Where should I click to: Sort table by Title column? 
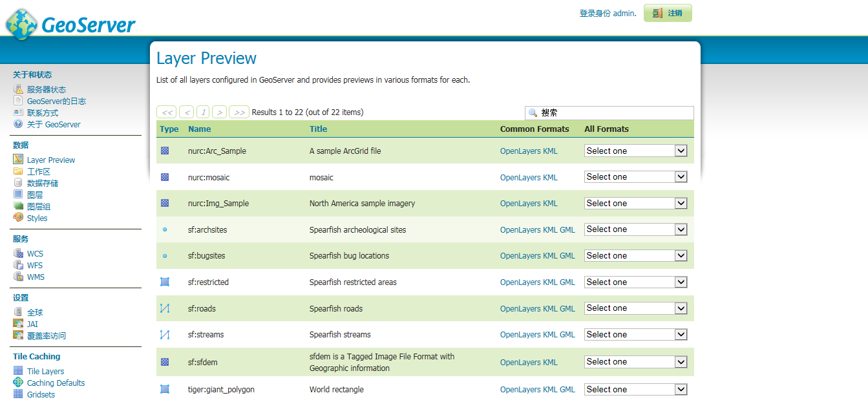[x=318, y=129]
